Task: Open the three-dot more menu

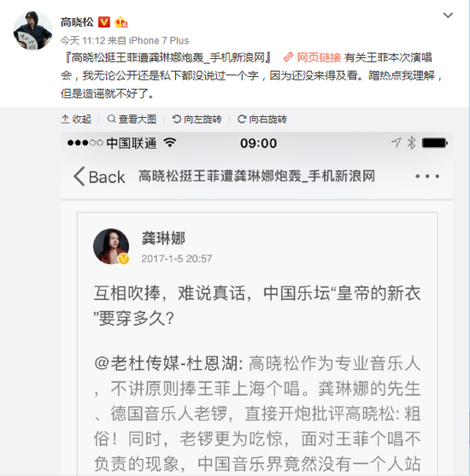Action: [427, 176]
